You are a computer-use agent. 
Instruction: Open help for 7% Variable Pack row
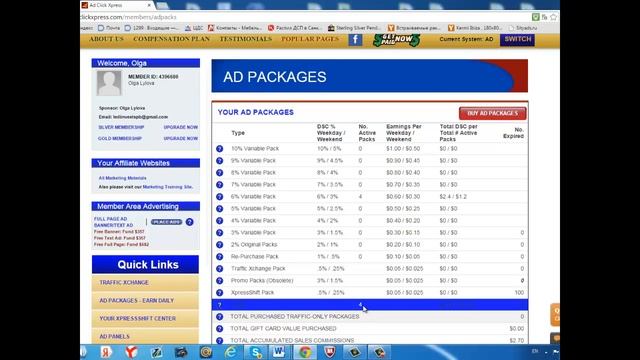220,185
